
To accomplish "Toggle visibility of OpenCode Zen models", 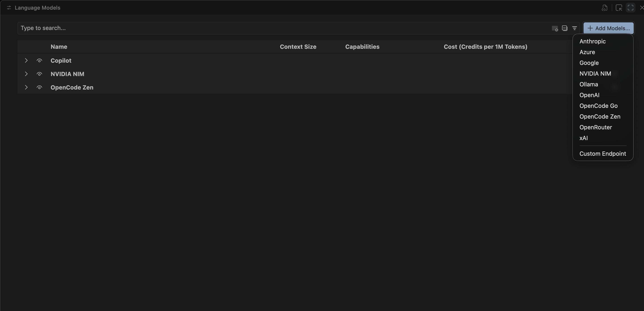I will click(39, 87).
